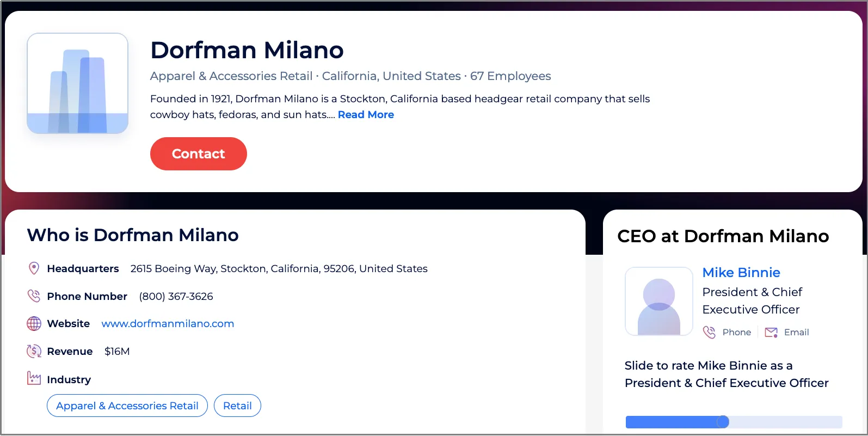Open the email icon for Mike Binnie
The height and width of the screenshot is (436, 868).
(x=771, y=332)
